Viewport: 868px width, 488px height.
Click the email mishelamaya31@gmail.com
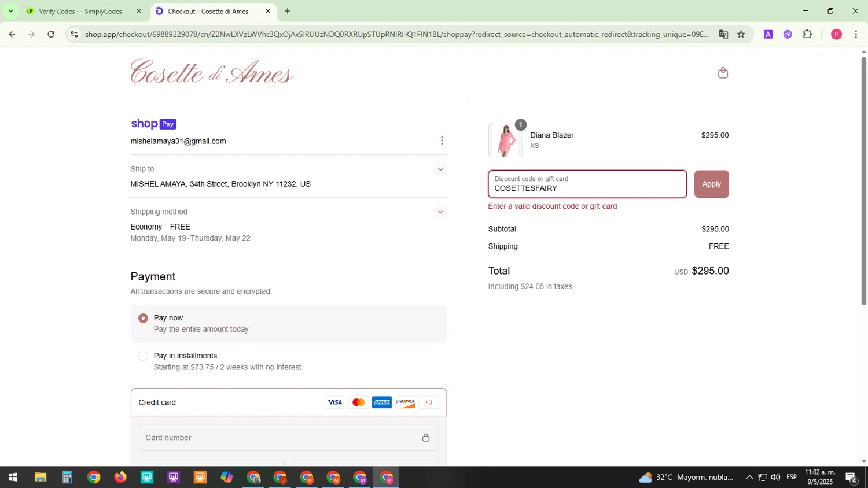pos(178,141)
